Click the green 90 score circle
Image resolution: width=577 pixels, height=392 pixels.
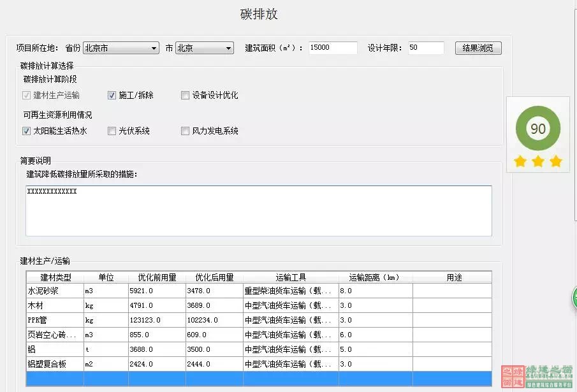tap(537, 128)
